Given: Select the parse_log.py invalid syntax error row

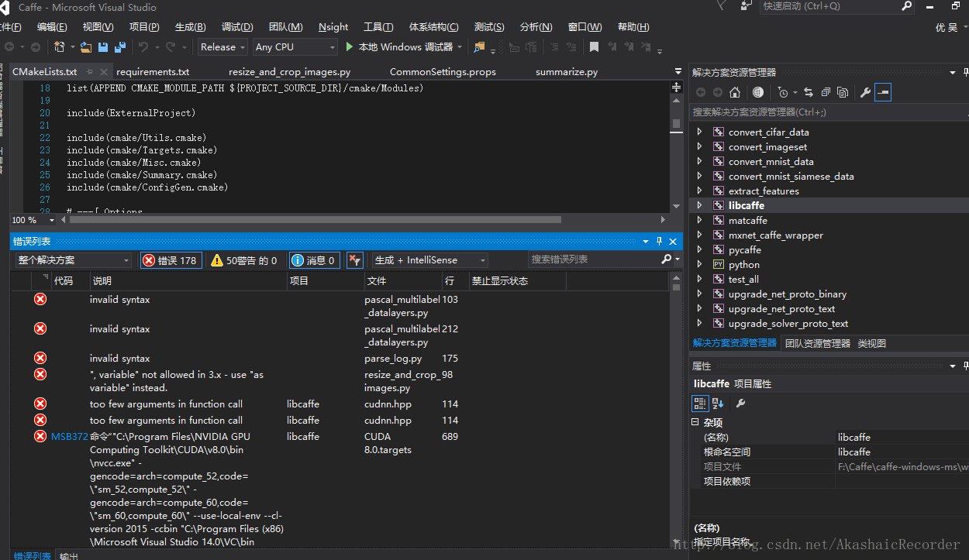Looking at the screenshot, I should (x=341, y=359).
